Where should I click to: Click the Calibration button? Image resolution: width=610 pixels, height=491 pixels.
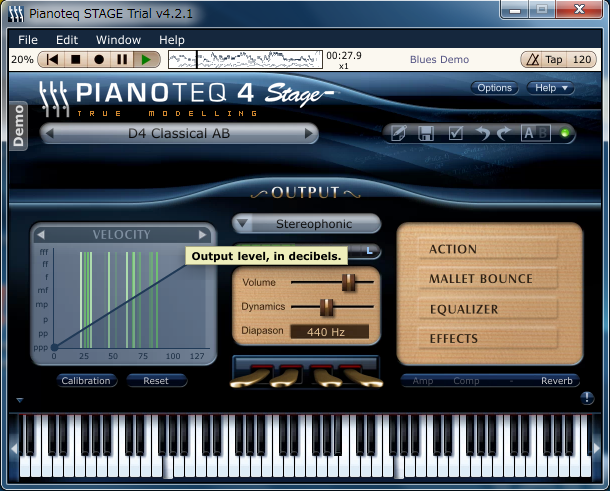[85, 381]
